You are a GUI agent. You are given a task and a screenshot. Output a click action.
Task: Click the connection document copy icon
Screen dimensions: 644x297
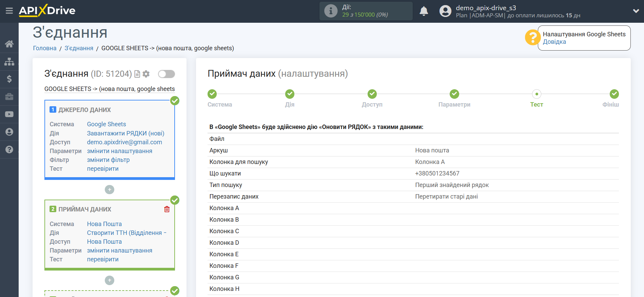click(x=137, y=74)
